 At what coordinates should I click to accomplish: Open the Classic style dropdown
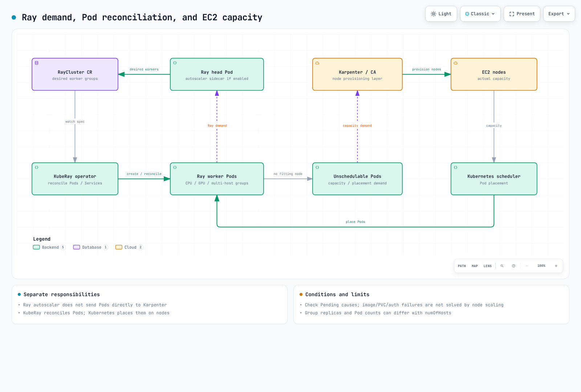pyautogui.click(x=480, y=14)
